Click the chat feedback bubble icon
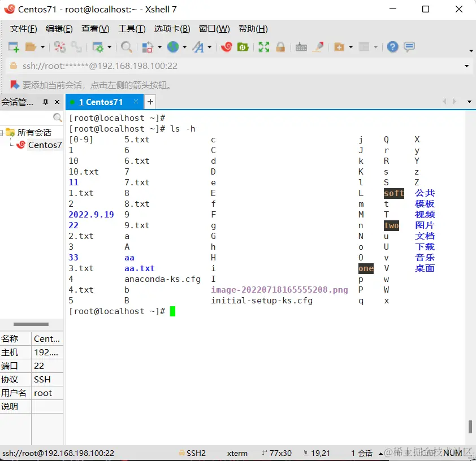This screenshot has height=461, width=476. point(409,47)
